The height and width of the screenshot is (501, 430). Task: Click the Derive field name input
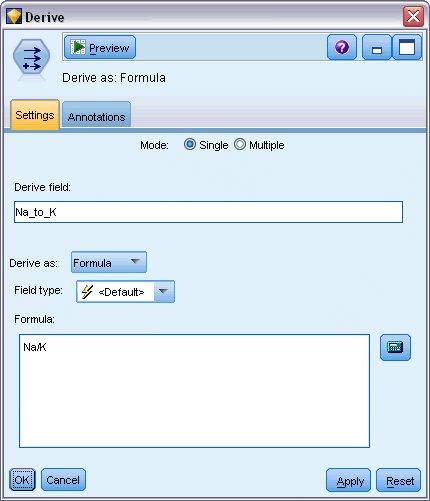pyautogui.click(x=208, y=212)
